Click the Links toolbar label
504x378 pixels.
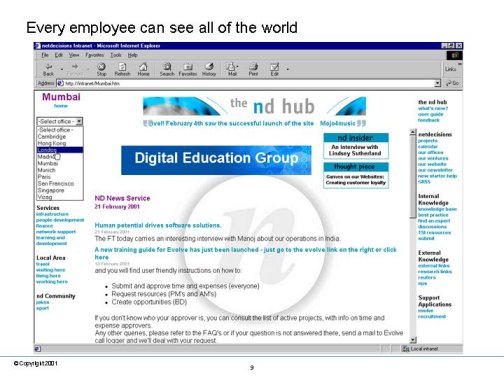point(450,69)
